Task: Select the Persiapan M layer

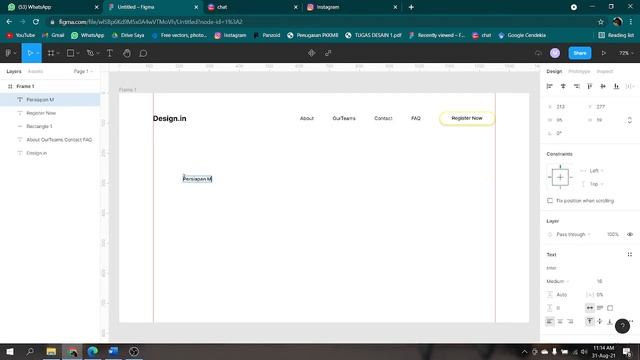Action: pyautogui.click(x=50, y=100)
